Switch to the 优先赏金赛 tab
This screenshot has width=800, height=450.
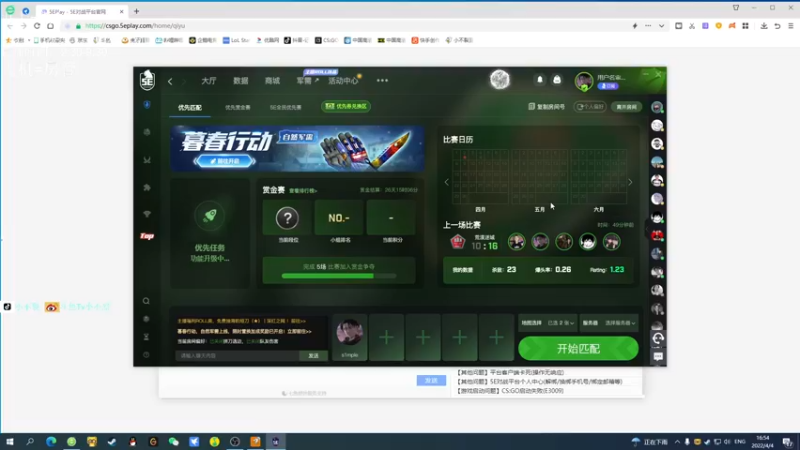tap(238, 108)
